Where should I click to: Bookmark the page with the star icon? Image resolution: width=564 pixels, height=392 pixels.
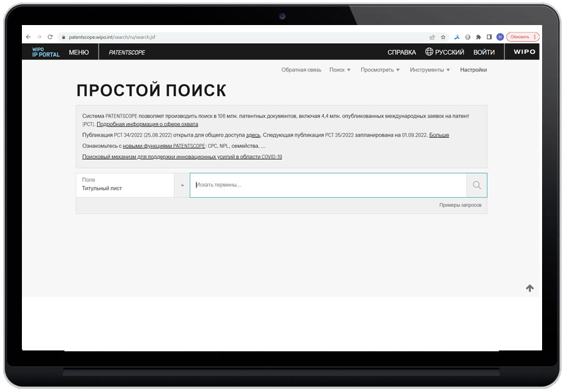point(443,36)
